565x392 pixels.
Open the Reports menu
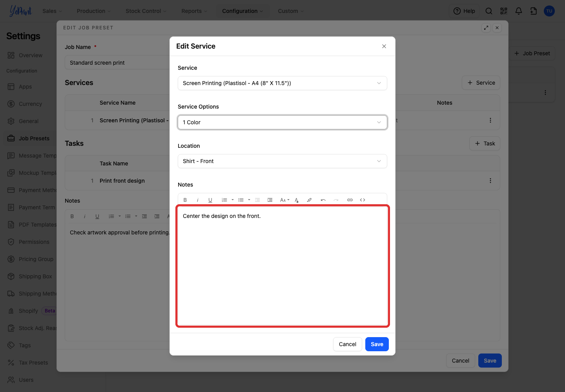(x=194, y=11)
